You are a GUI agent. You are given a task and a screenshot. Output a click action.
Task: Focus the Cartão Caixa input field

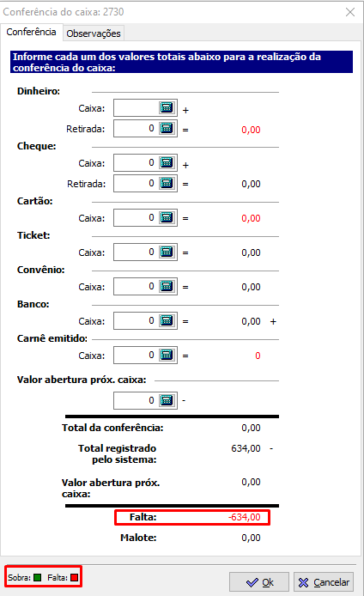[136, 218]
